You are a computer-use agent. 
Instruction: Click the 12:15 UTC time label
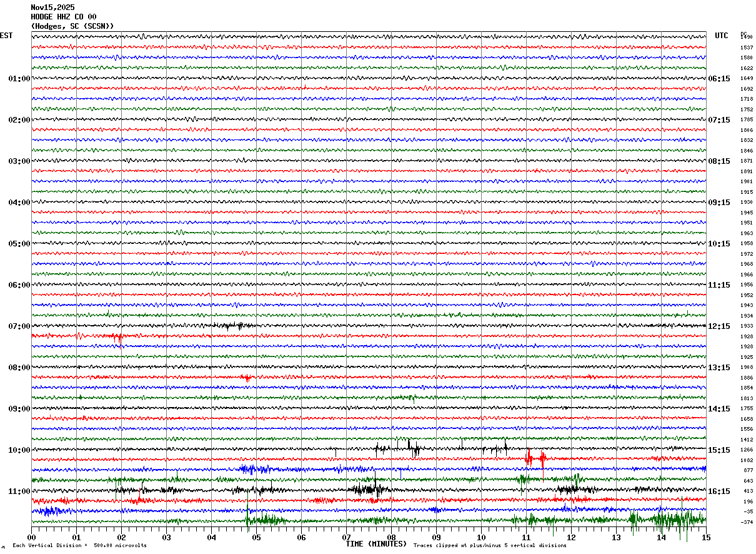(x=719, y=326)
